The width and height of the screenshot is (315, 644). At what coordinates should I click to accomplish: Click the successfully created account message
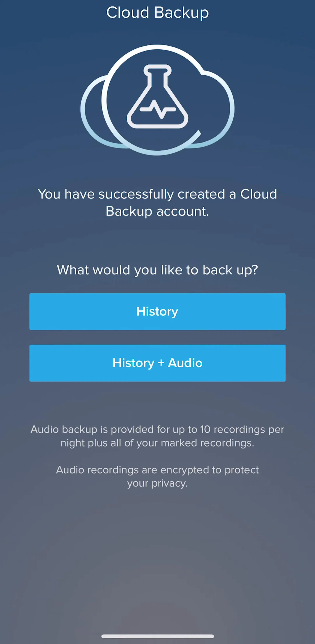coord(157,203)
